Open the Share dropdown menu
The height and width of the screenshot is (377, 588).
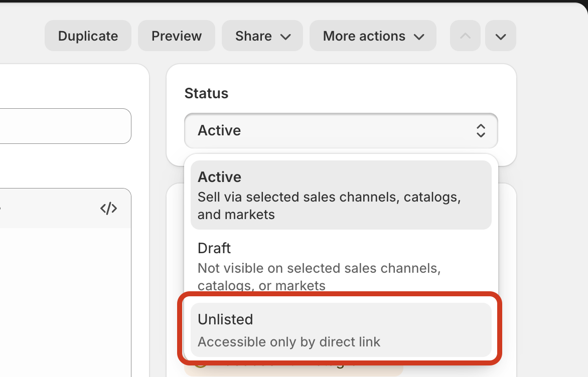point(262,36)
